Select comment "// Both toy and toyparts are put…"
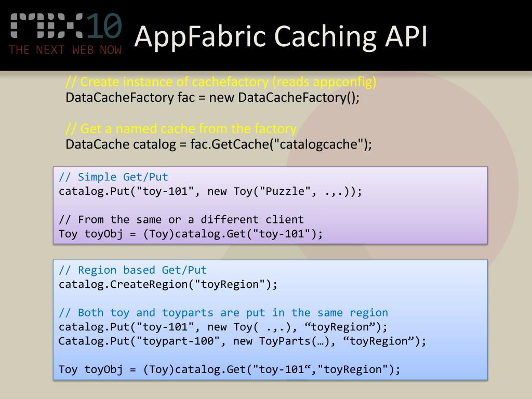This screenshot has height=399, width=532. pos(223,313)
